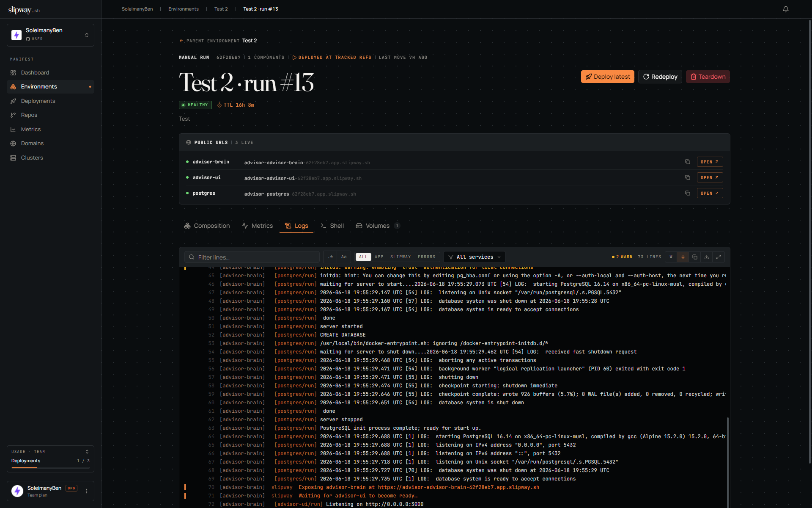Expand the SoleimanyBen workspace switcher

87,35
